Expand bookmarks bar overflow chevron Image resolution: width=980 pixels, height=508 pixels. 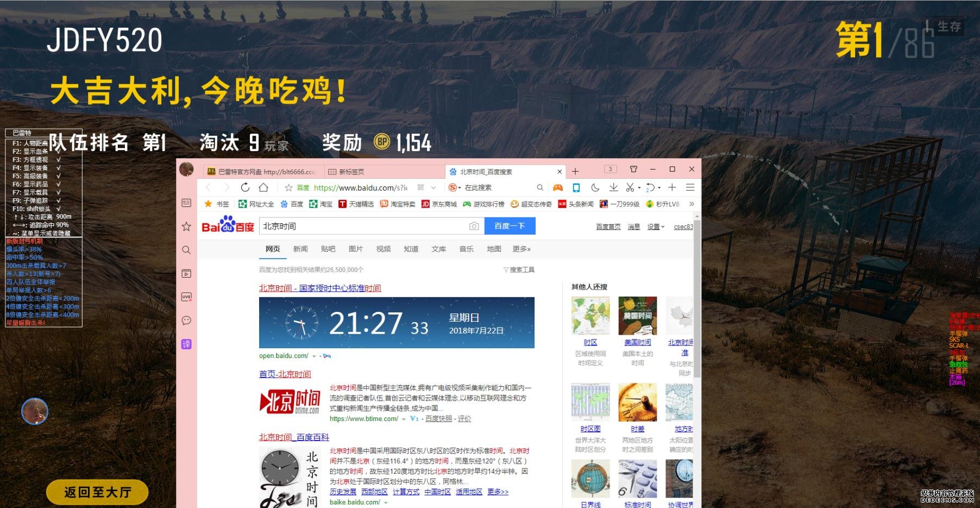click(x=692, y=204)
